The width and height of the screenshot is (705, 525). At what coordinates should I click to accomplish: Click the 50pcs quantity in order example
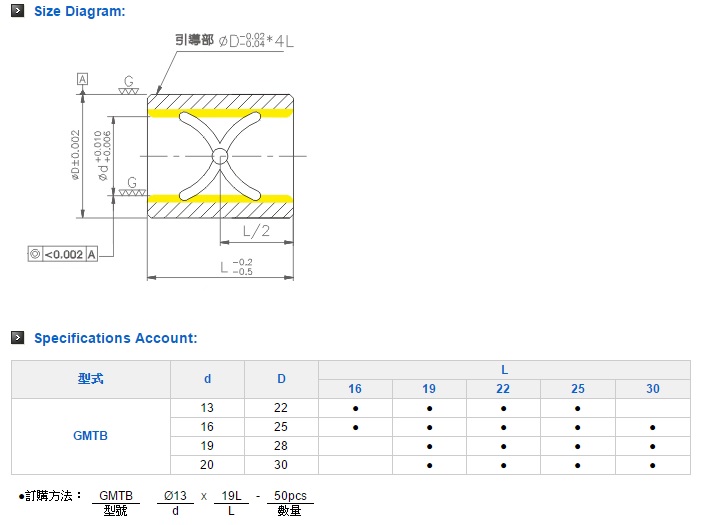pos(291,495)
